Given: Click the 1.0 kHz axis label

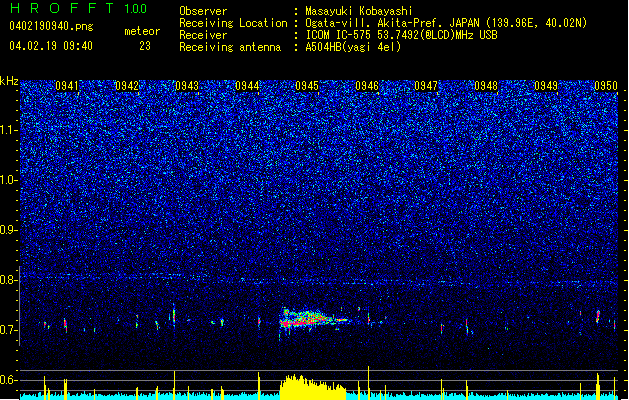Looking at the screenshot, I should pos(9,181).
